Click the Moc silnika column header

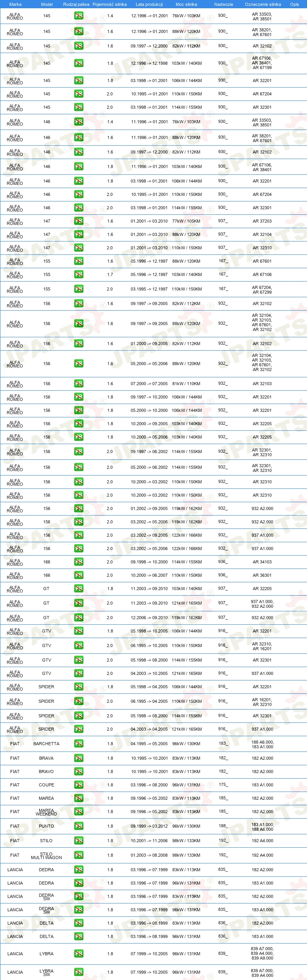click(186, 4)
